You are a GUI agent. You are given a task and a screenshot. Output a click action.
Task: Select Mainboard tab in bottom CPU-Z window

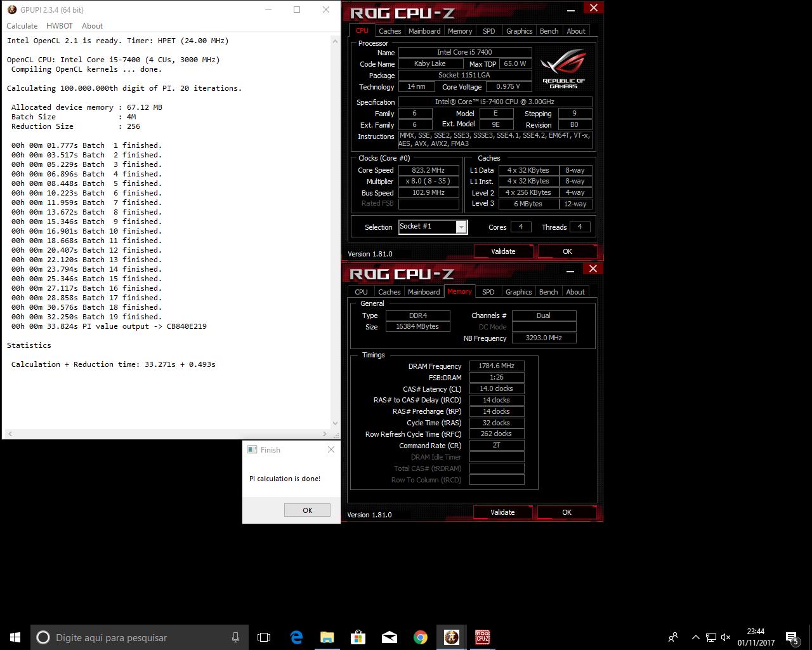424,292
